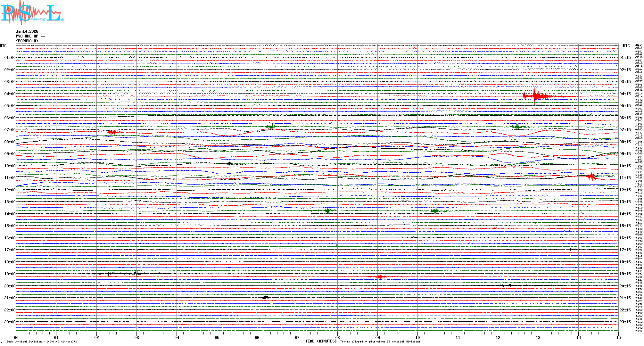644x346 pixels.
Task: Click the black event burst at 21:00
Action: (266, 297)
